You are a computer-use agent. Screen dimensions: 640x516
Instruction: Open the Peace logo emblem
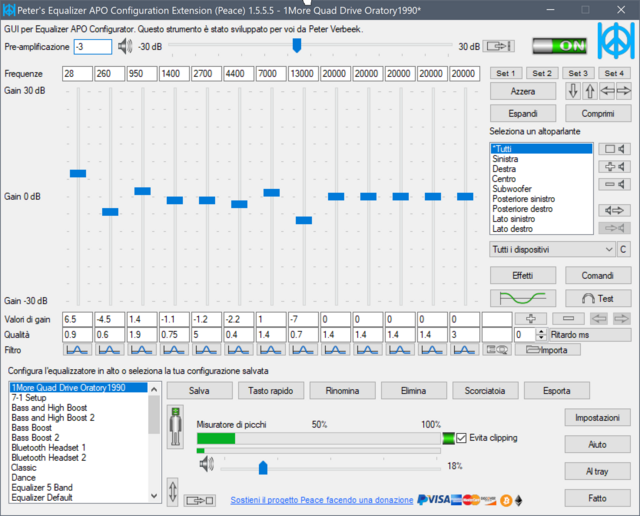click(616, 41)
